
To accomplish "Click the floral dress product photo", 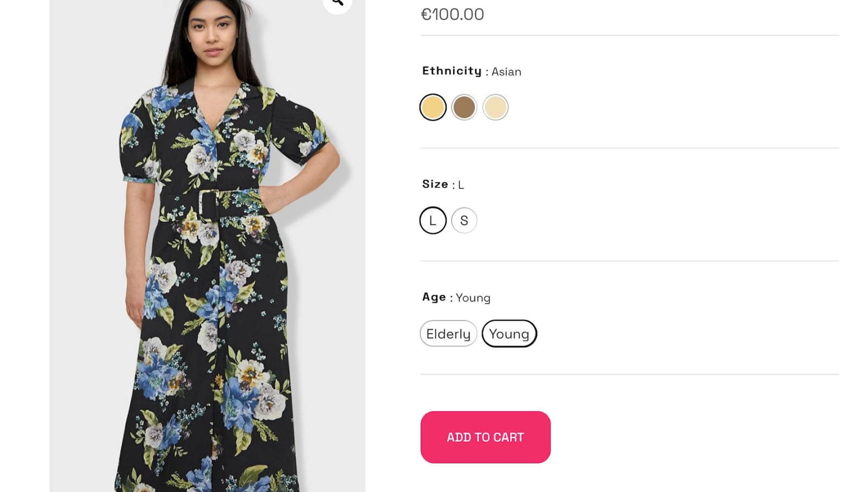I will point(207,289).
